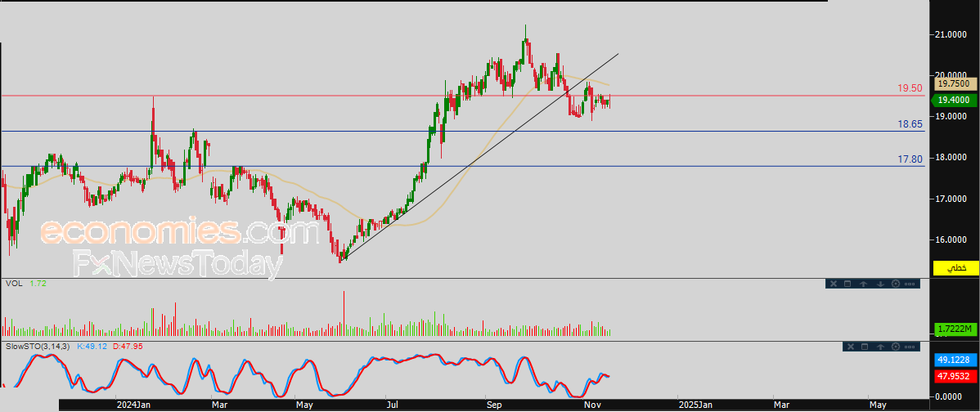The width and height of the screenshot is (980, 412).
Task: Click the 16.0000 price axis label
Action: coord(951,240)
